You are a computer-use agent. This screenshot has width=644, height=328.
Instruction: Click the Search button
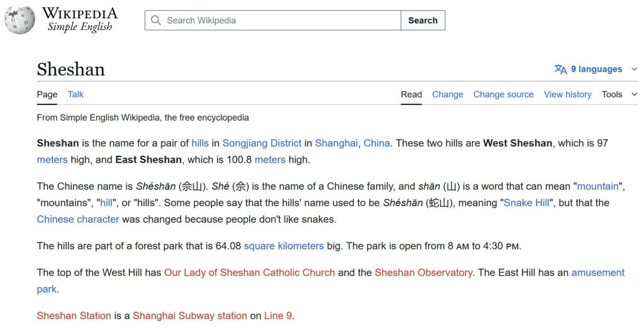423,20
